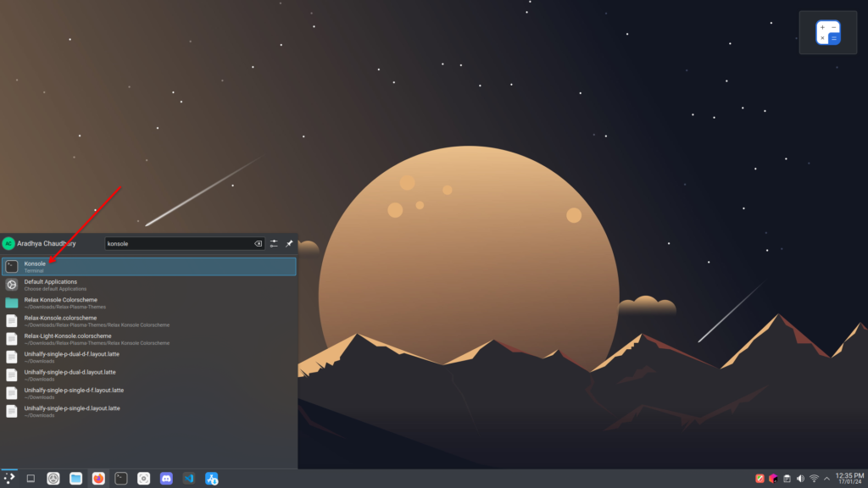Viewport: 868px width, 488px height.
Task: Toggle the application launcher button on taskbar
Action: pos(8,479)
